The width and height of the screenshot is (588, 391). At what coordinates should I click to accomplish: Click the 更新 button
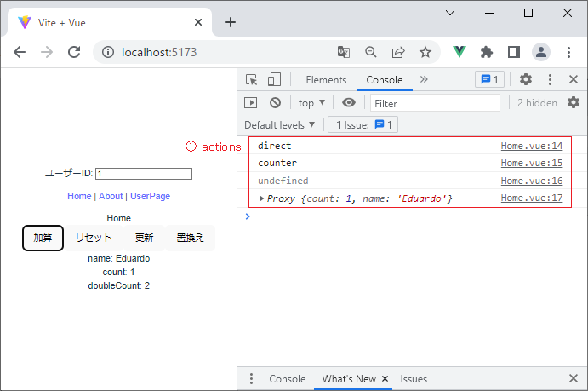point(144,238)
